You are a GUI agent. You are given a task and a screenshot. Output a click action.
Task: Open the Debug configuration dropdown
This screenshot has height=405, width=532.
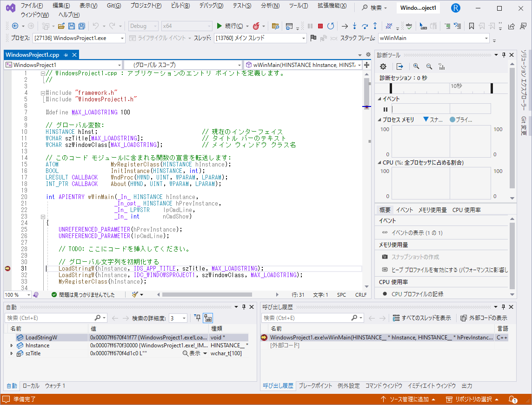pos(144,26)
